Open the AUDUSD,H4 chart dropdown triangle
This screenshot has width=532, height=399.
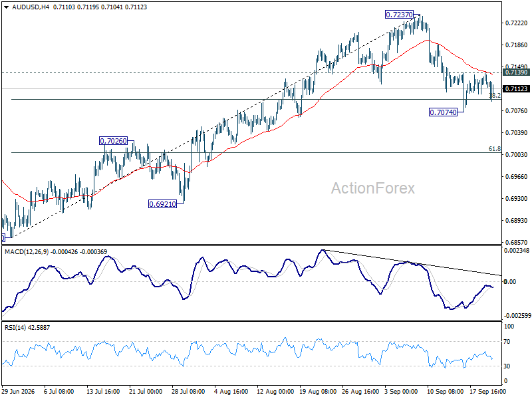pyautogui.click(x=6, y=7)
